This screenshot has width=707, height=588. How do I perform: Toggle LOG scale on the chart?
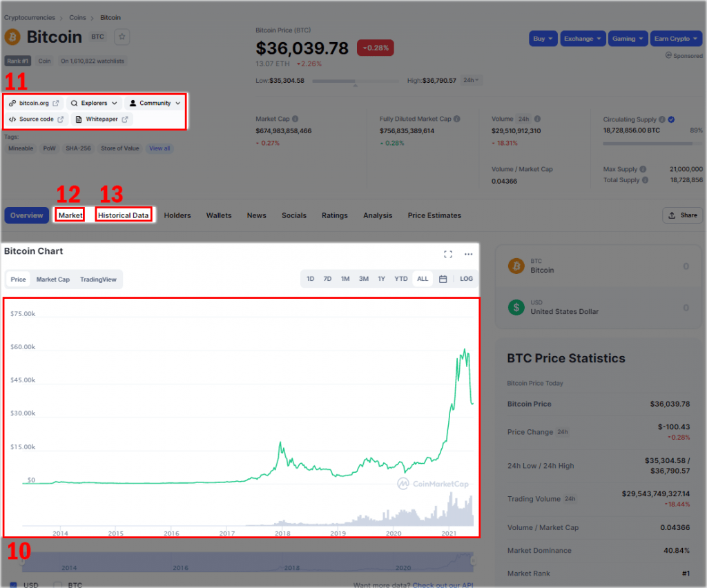coord(466,279)
